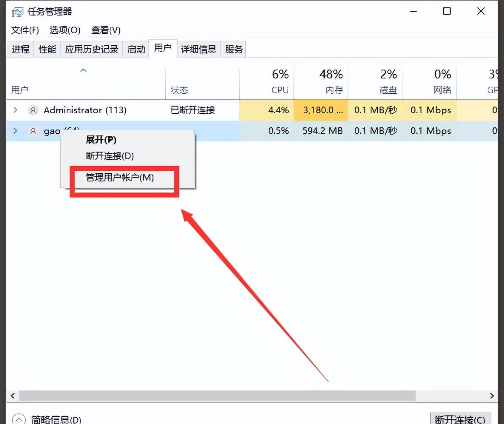
Task: Expand the gao user row
Action: point(15,131)
